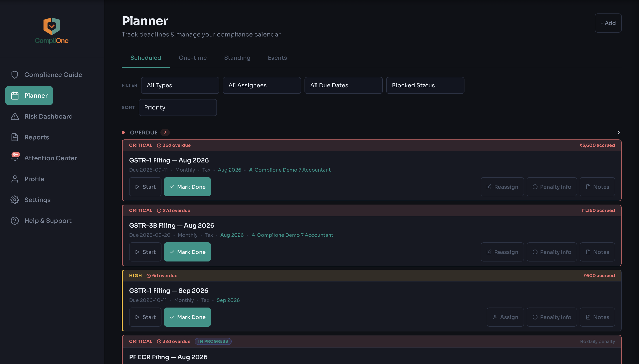Open Notes for GSTR-1 Filing Sep 2026
639x364 pixels.
pyautogui.click(x=597, y=317)
